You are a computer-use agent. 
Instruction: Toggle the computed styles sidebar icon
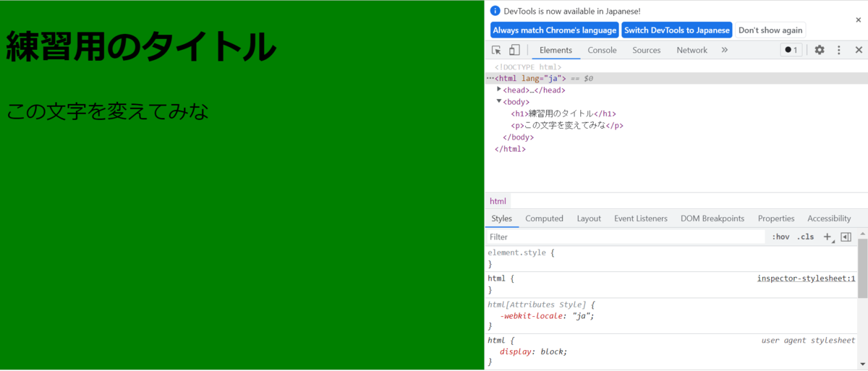point(846,236)
